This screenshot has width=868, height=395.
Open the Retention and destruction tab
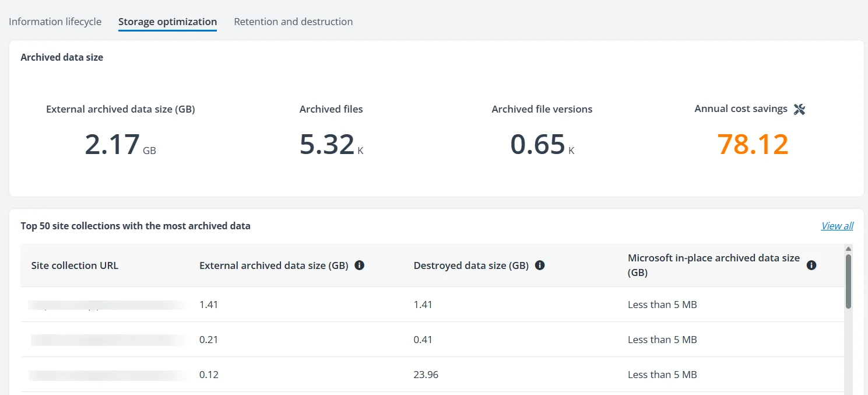(x=293, y=22)
